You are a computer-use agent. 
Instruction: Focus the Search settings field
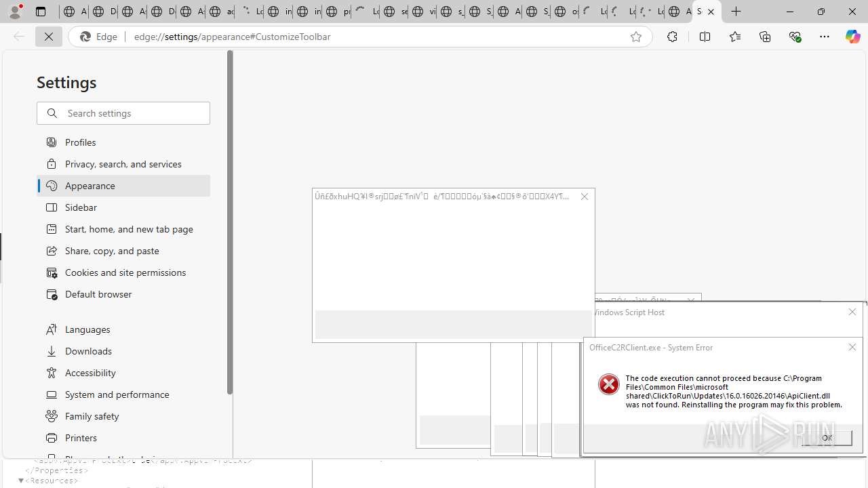click(123, 113)
